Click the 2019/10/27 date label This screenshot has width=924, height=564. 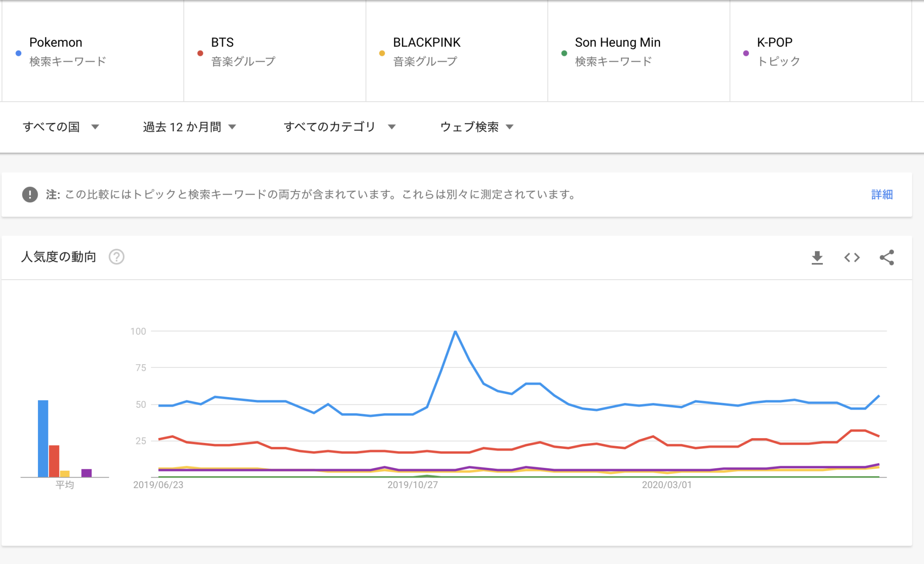(x=413, y=485)
